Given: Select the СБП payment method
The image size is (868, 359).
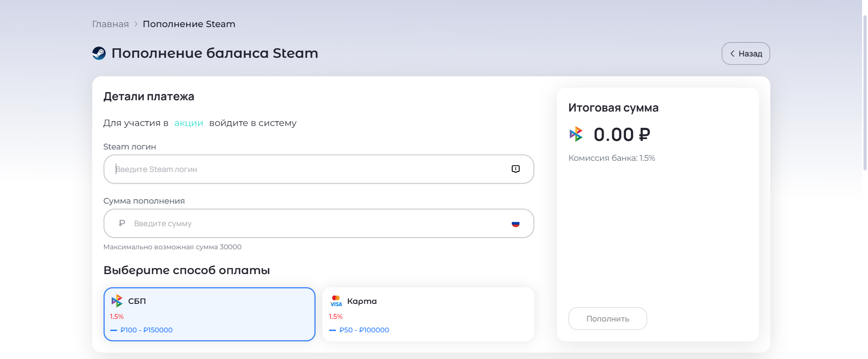Looking at the screenshot, I should (209, 314).
